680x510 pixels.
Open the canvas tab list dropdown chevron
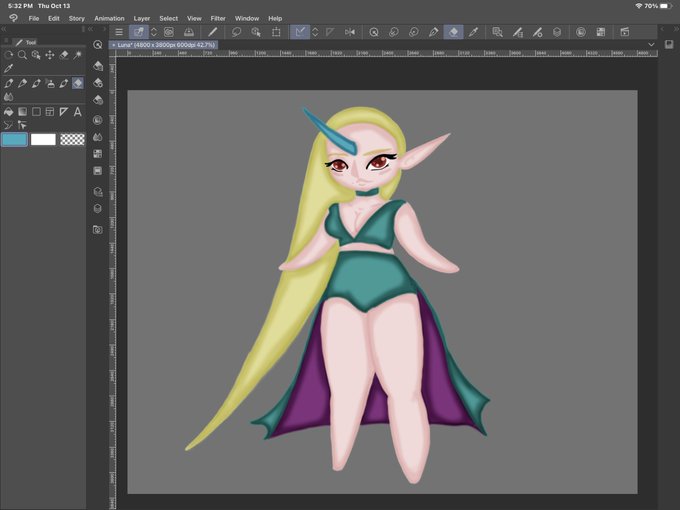[x=651, y=45]
